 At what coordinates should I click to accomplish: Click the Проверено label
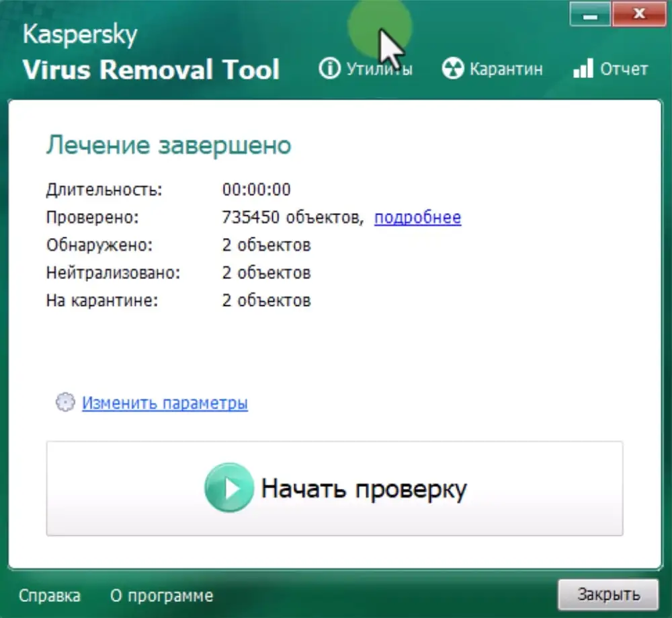(93, 217)
